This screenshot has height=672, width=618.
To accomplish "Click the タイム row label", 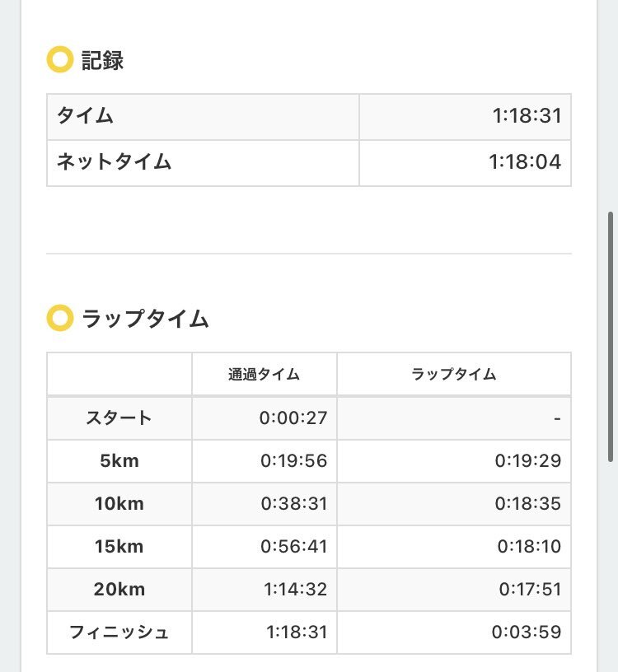I will click(85, 116).
